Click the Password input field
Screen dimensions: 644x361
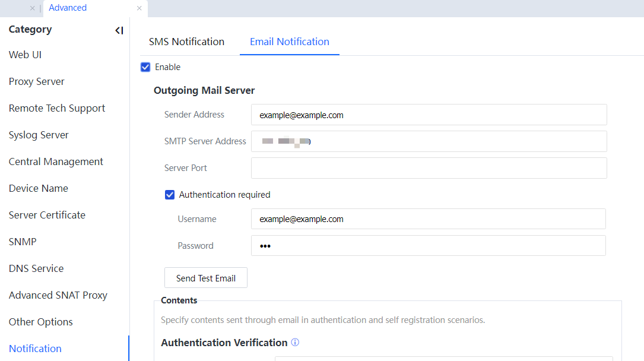tap(428, 246)
